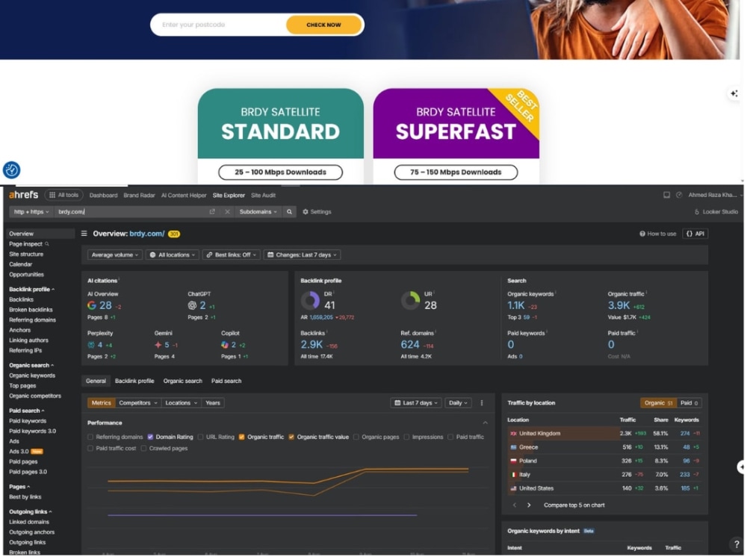Click the Enter your postcode field

click(219, 25)
